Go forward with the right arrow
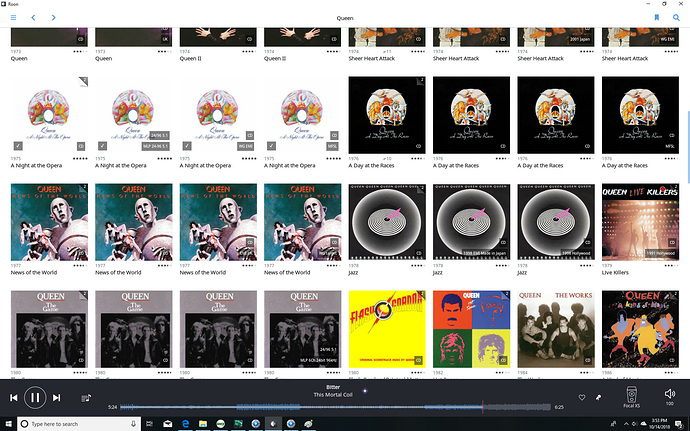The image size is (690, 431). [54, 18]
